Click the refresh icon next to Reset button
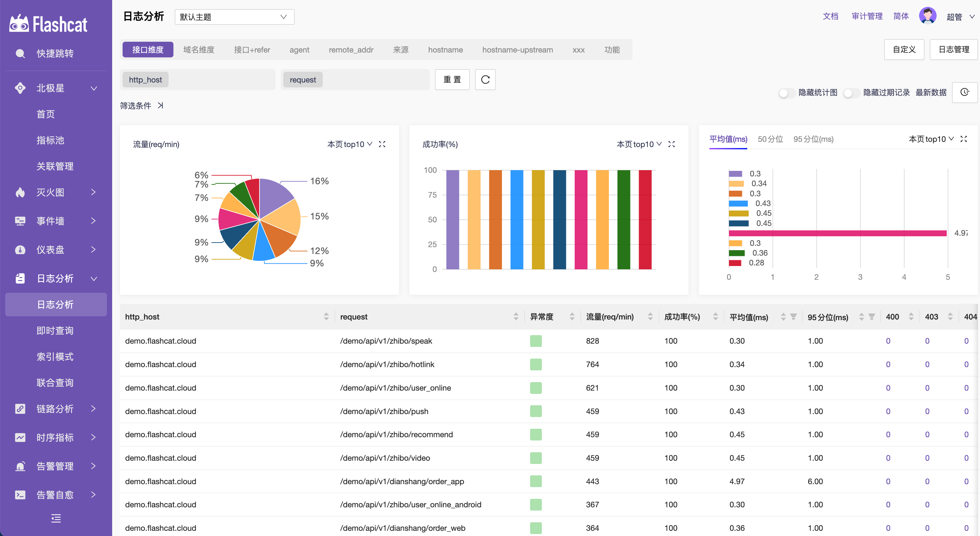This screenshot has height=536, width=980. [x=485, y=80]
